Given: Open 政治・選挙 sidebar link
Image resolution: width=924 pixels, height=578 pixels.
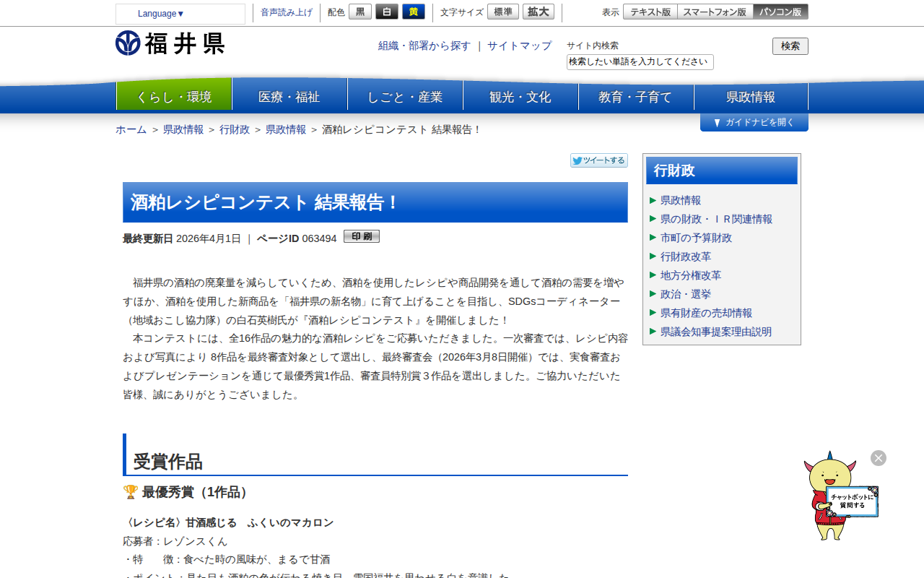Looking at the screenshot, I should (686, 294).
